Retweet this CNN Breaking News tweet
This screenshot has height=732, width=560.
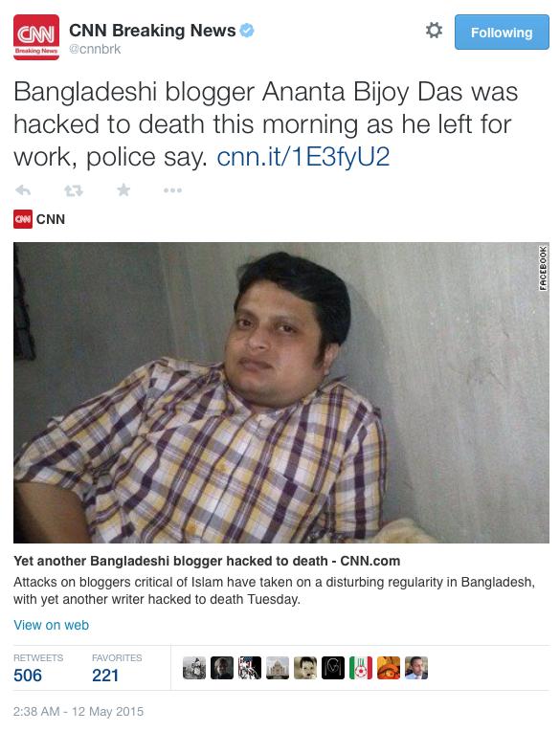point(74,190)
